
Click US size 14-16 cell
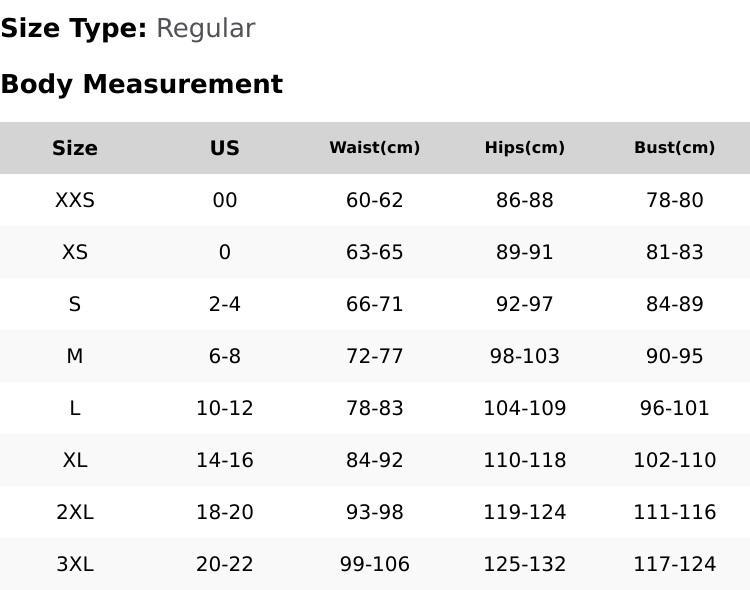225,460
